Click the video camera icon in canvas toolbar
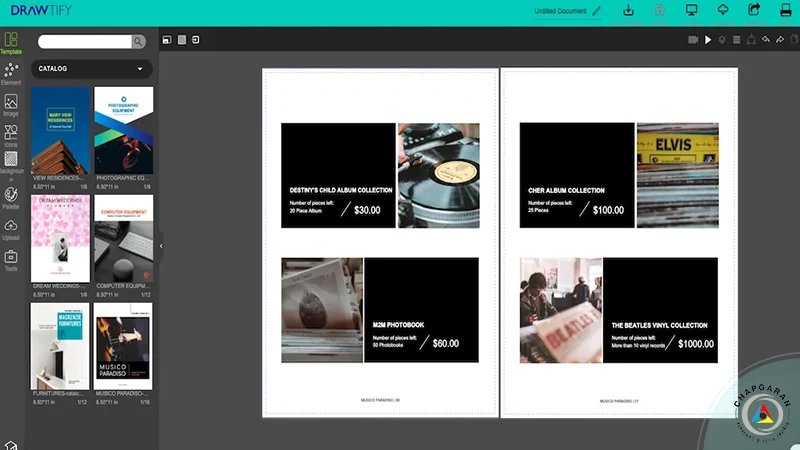 pos(693,39)
